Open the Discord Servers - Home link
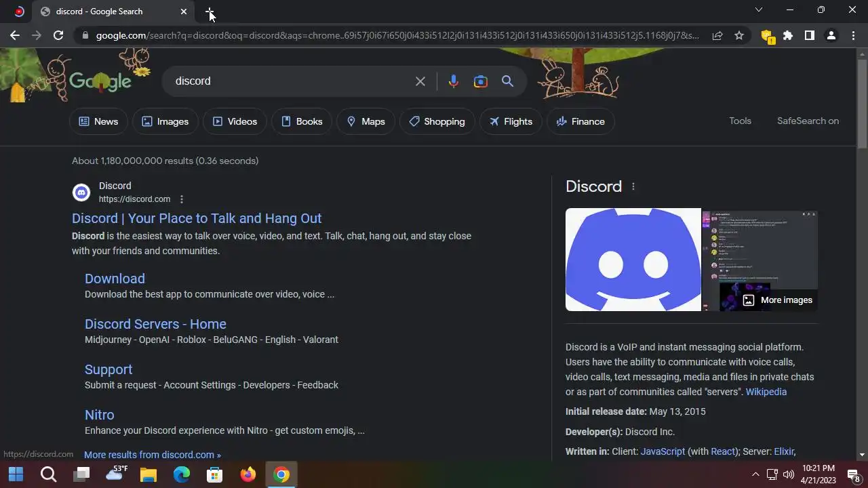Screen dimensions: 868x488 tap(155, 324)
